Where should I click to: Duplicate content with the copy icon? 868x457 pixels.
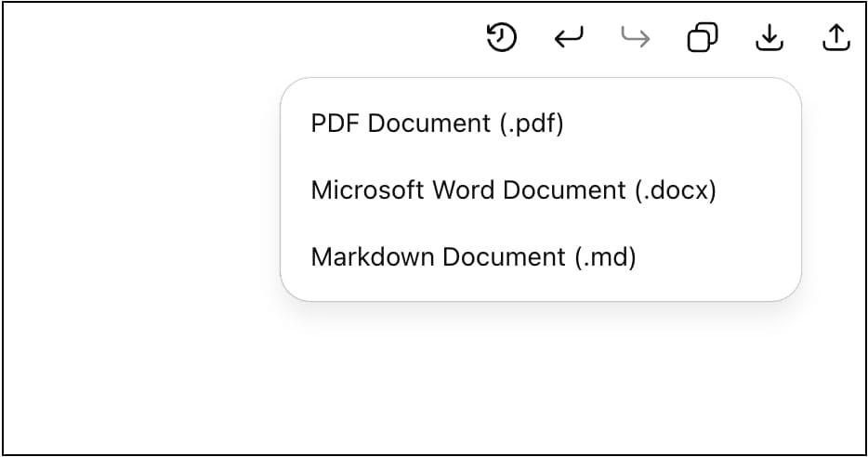[703, 38]
